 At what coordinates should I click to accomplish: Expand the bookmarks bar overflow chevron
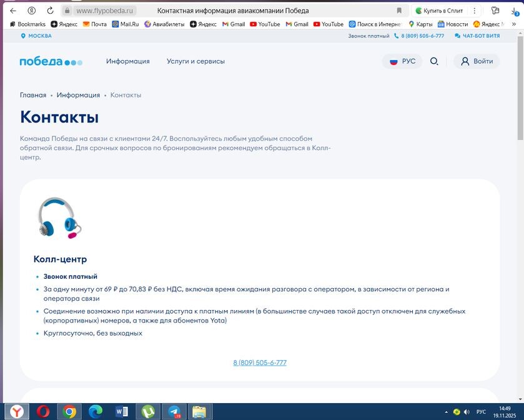pyautogui.click(x=514, y=24)
